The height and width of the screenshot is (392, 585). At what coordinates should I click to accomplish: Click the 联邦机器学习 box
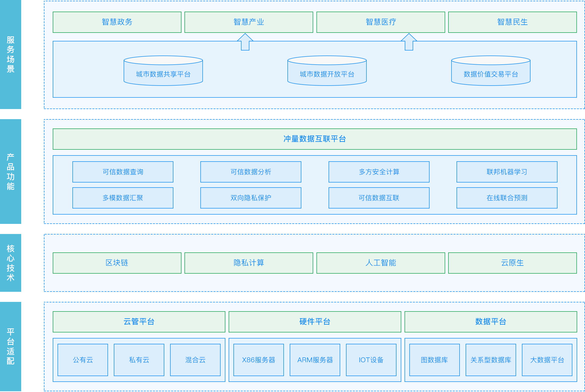click(x=507, y=172)
